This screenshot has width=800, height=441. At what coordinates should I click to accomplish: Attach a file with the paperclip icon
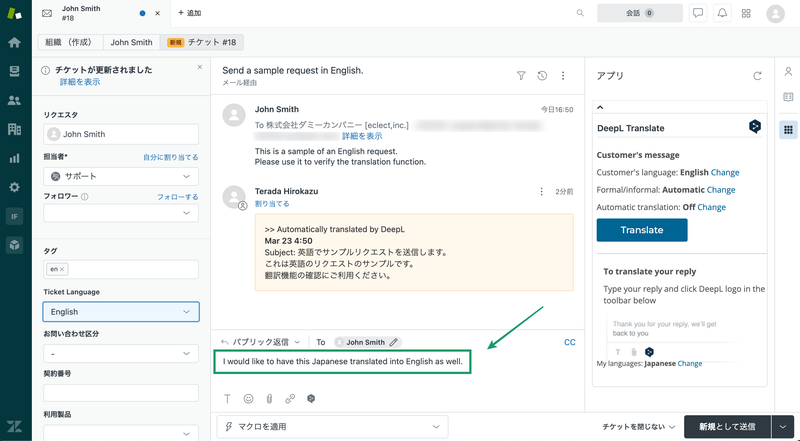(269, 399)
